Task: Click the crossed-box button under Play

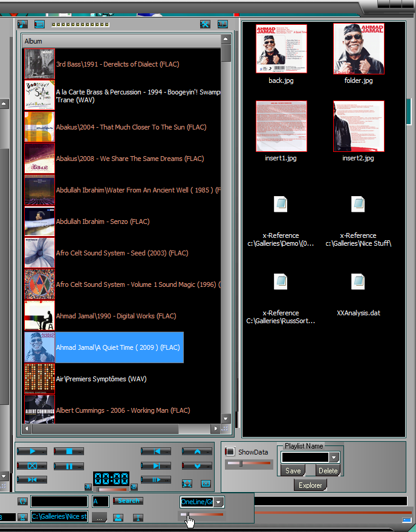Action: (x=32, y=466)
